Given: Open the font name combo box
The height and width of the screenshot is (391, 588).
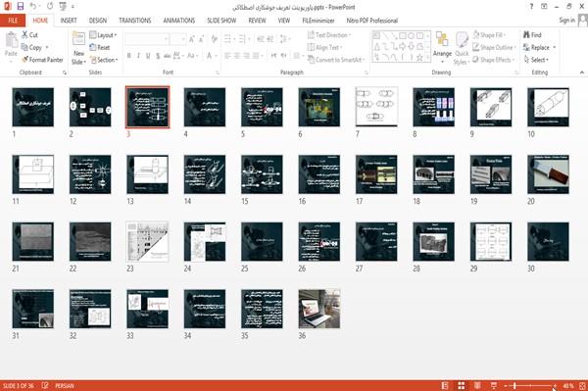Looking at the screenshot, I should [146, 39].
